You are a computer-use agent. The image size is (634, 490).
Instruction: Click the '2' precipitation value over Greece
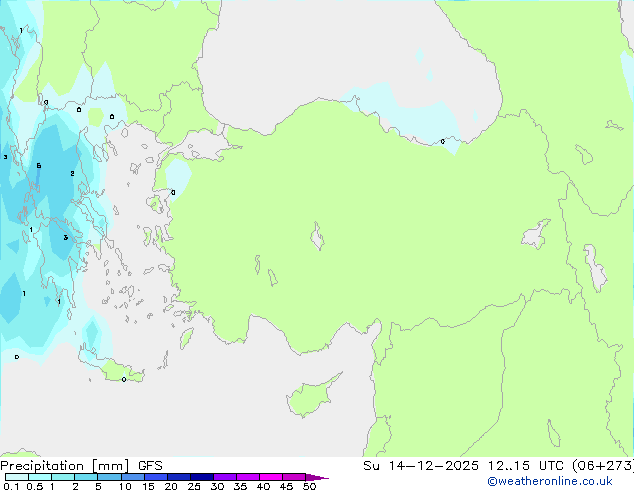(72, 173)
